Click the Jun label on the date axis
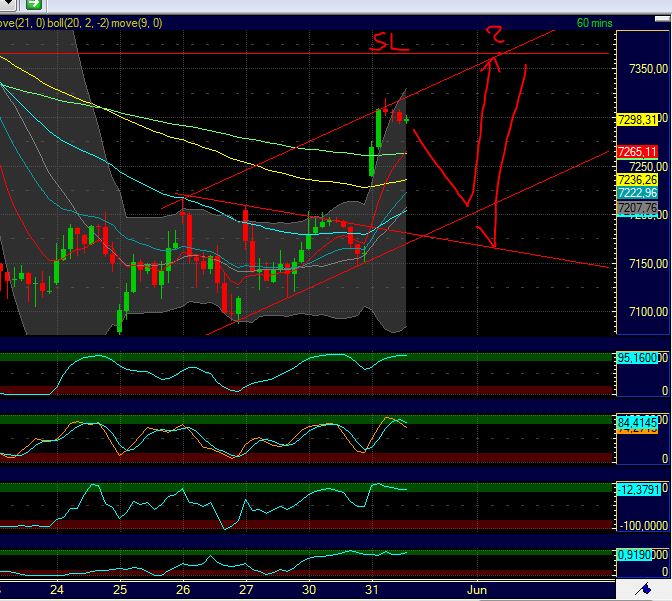 click(x=477, y=590)
